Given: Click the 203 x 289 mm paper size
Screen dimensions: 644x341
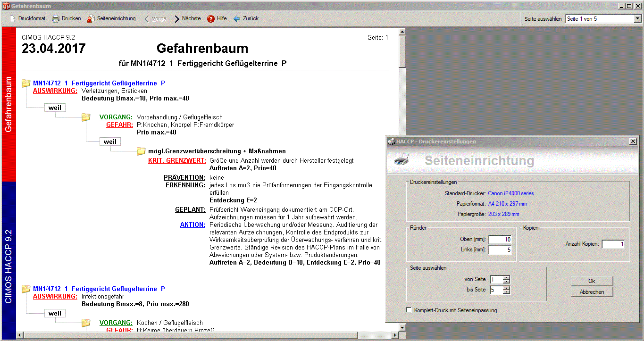Looking at the screenshot, I should 503,214.
